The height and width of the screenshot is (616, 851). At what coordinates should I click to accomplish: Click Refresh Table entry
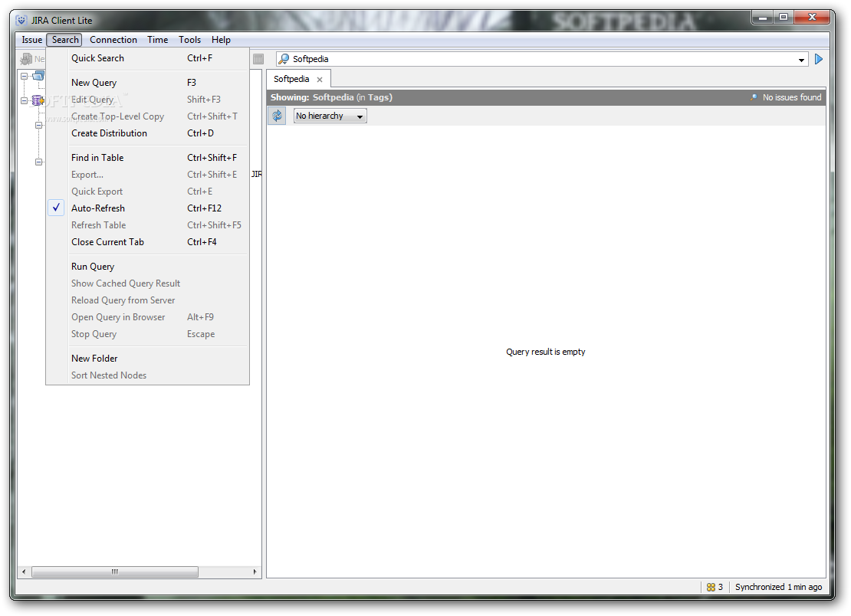click(x=148, y=225)
